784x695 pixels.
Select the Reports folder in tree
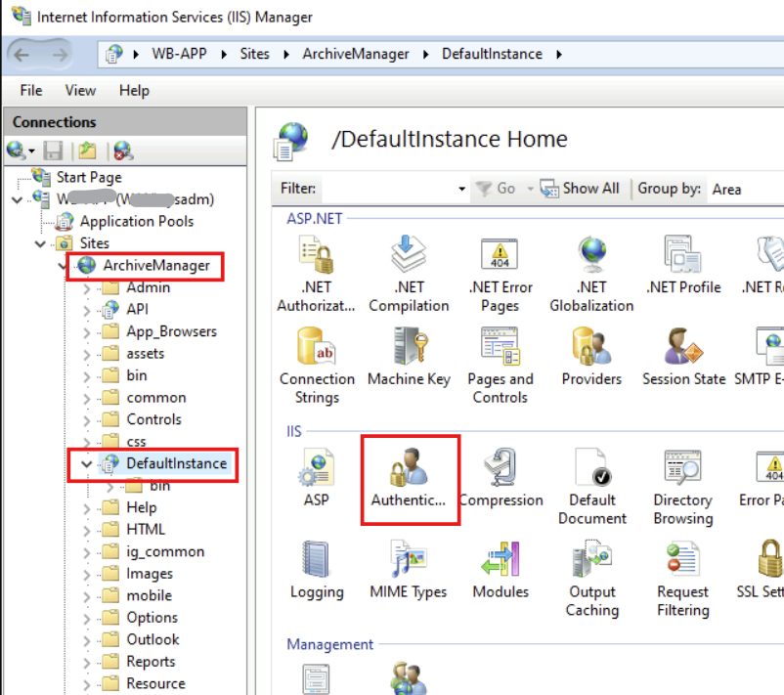tap(151, 662)
